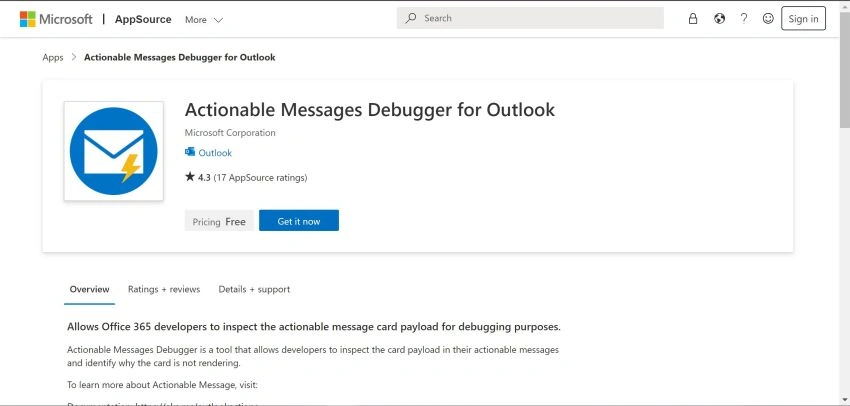Click the search magnifier icon
Screen dimensions: 850x406
[411, 18]
